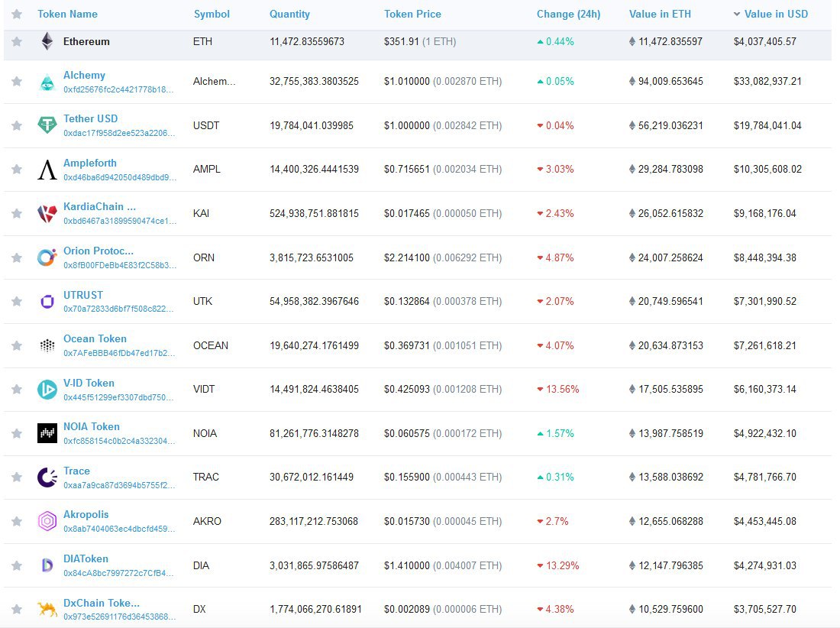Image resolution: width=840 pixels, height=628 pixels.
Task: Toggle star for DxChain Token
Action: point(17,609)
